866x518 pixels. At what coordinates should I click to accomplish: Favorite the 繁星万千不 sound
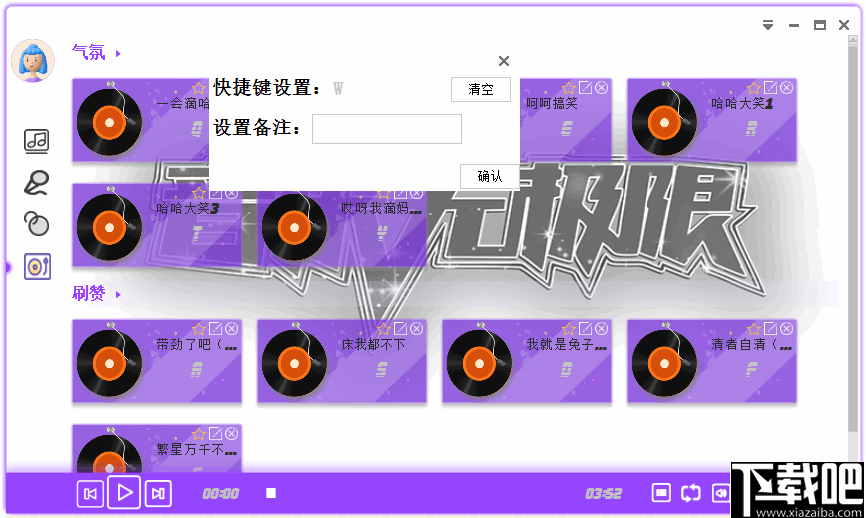tap(199, 434)
